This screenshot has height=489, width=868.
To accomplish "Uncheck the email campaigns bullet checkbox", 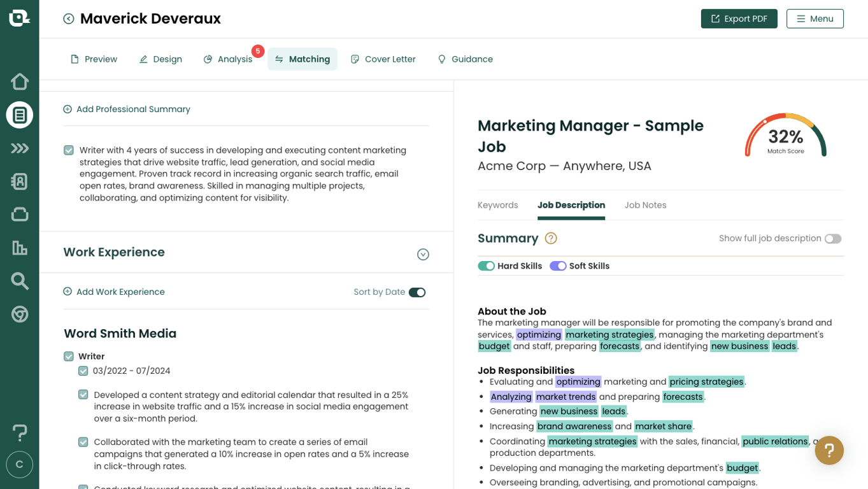I will pyautogui.click(x=83, y=442).
